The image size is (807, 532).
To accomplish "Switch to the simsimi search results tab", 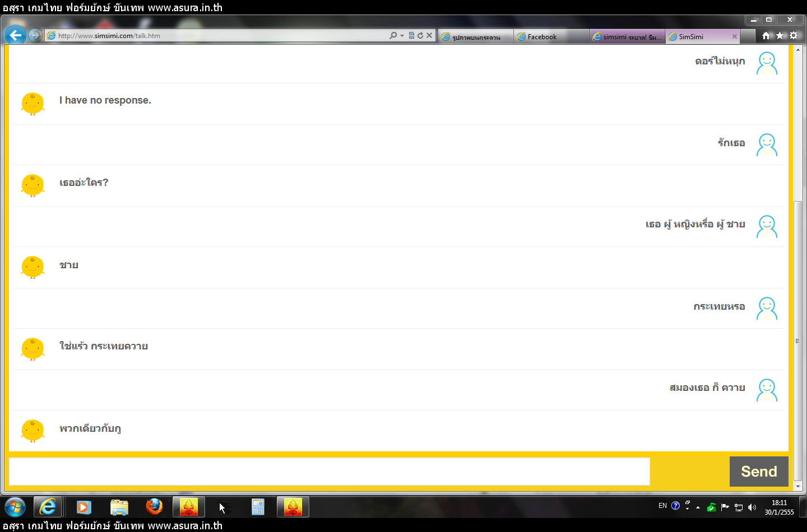I will click(627, 37).
